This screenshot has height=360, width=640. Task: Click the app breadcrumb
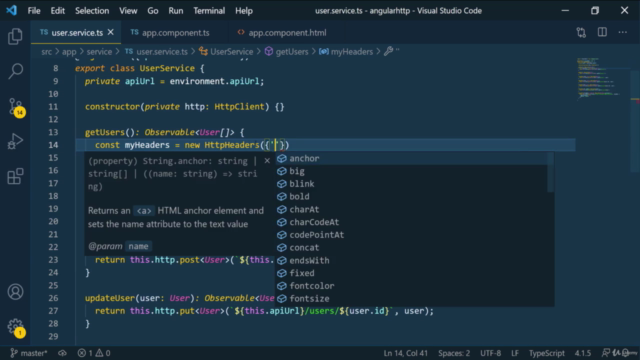pyautogui.click(x=69, y=52)
